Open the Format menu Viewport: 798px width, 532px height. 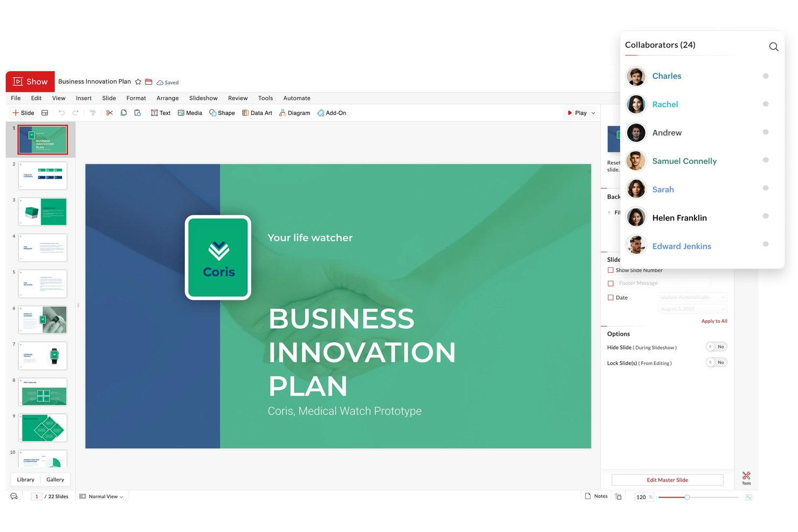136,98
